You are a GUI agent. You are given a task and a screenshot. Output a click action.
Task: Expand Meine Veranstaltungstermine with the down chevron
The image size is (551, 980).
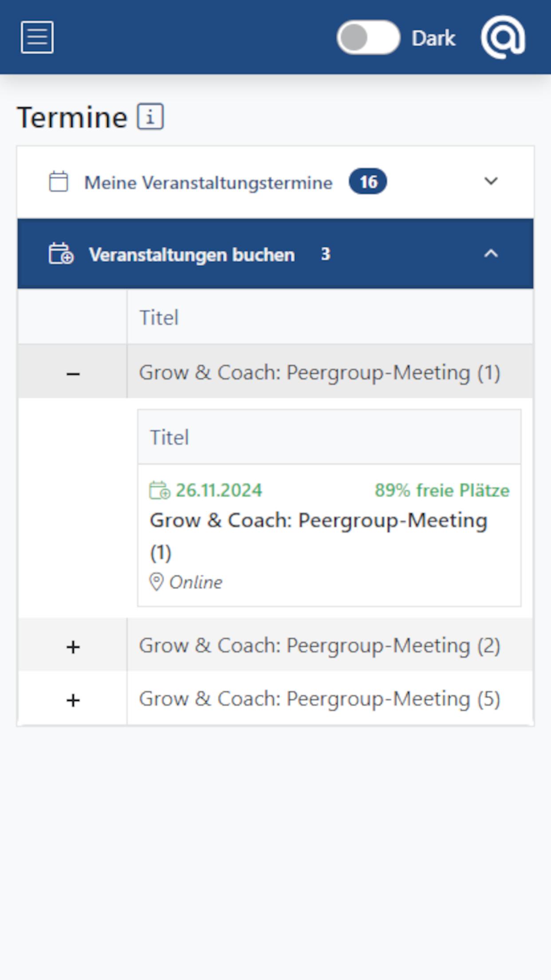(491, 181)
